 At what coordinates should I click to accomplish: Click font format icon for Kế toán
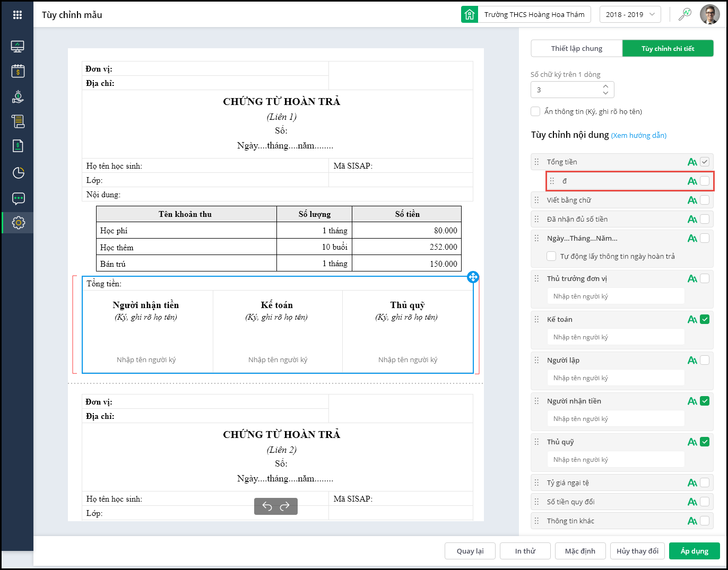click(x=692, y=320)
